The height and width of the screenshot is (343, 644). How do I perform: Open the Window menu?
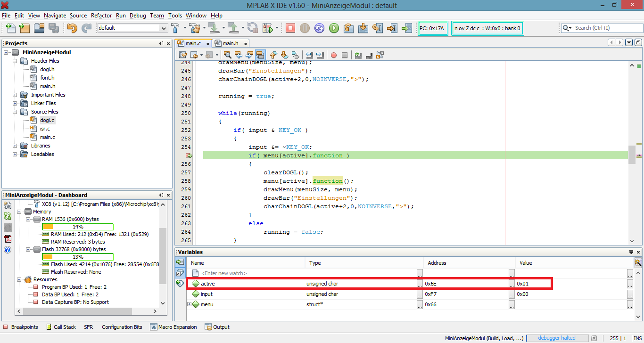click(196, 16)
